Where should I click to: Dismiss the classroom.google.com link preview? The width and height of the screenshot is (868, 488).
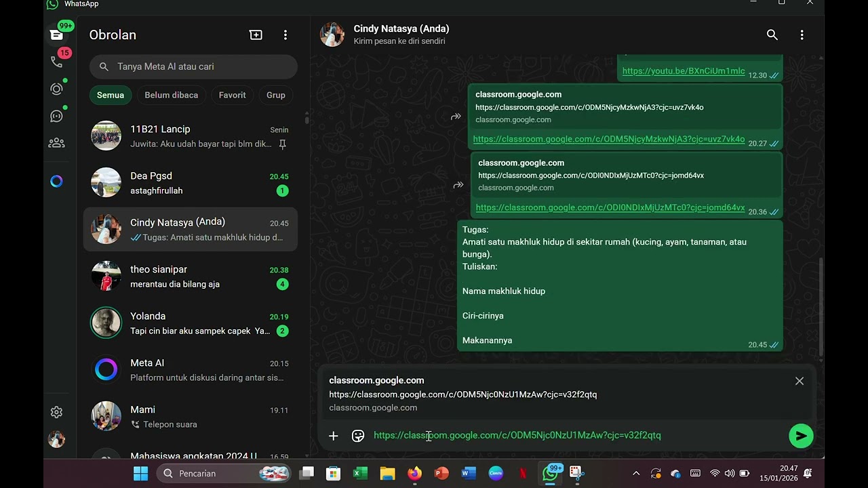[800, 381]
